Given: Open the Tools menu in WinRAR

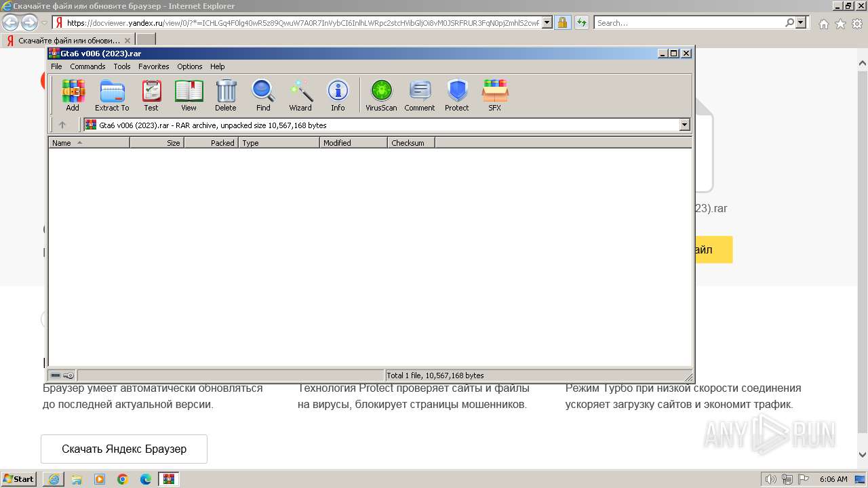Looking at the screenshot, I should (x=122, y=66).
